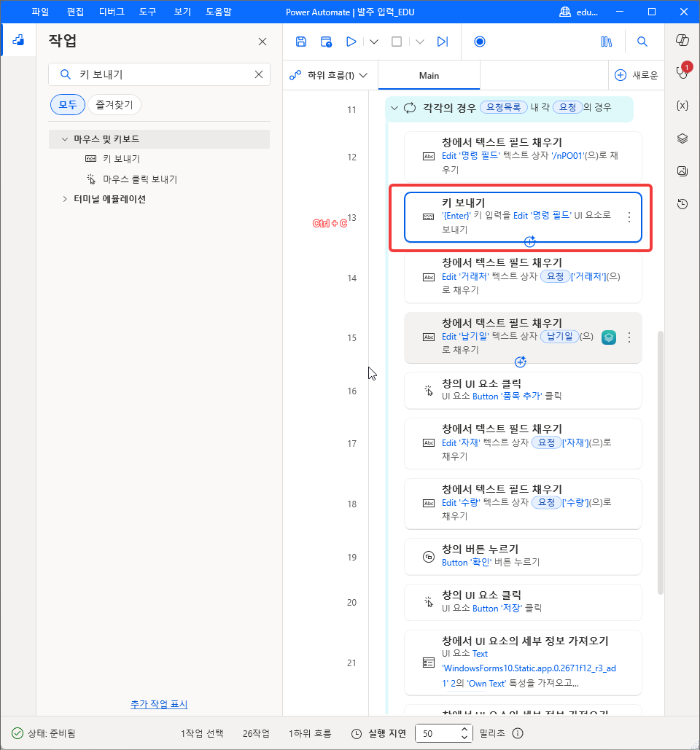Open the asset library books icon

pos(606,42)
